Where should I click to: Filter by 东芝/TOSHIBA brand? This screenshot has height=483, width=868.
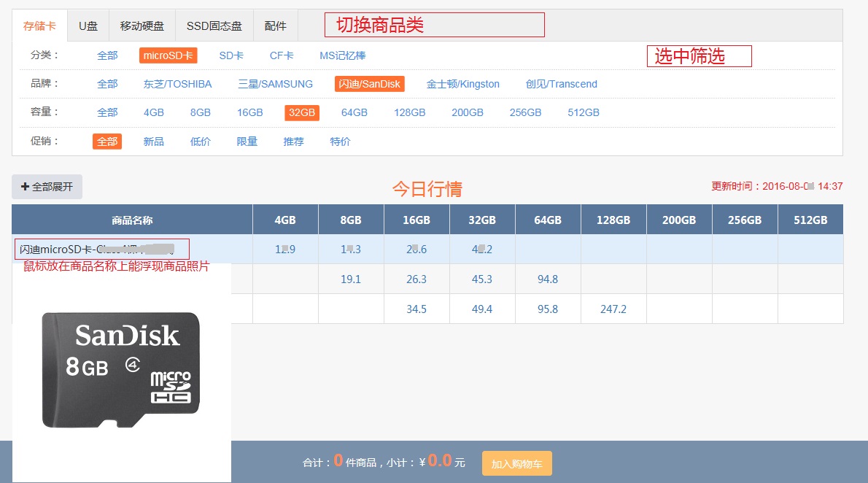click(177, 84)
